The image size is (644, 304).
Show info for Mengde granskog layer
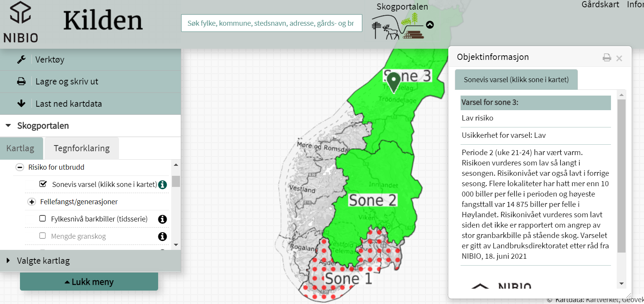tap(163, 236)
